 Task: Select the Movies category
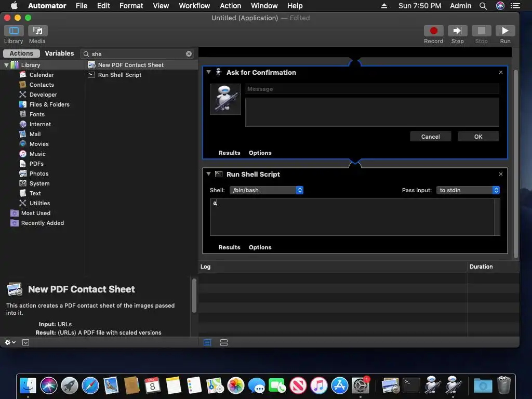point(38,143)
